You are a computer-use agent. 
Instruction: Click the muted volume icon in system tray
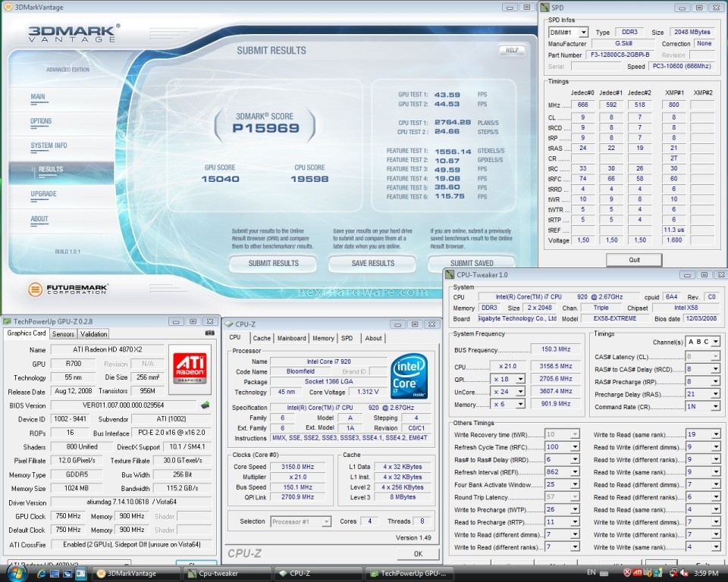(x=685, y=573)
